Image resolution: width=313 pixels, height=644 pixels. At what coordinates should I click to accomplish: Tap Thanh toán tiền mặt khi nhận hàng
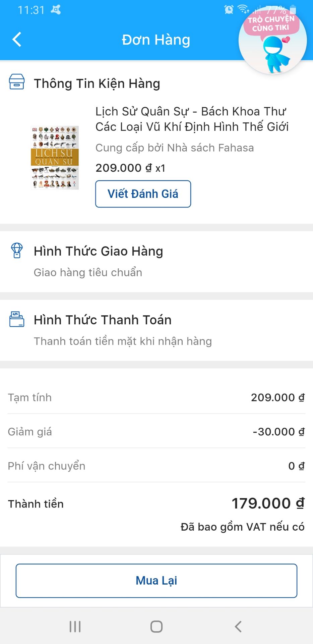pos(123,341)
